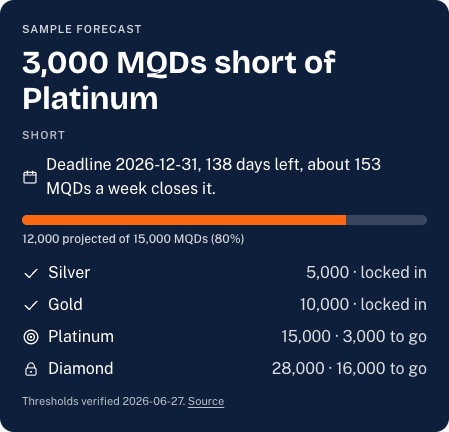This screenshot has height=432, width=449.
Task: Click '15,000 · 3,000 to go' text
Action: pyautogui.click(x=354, y=336)
